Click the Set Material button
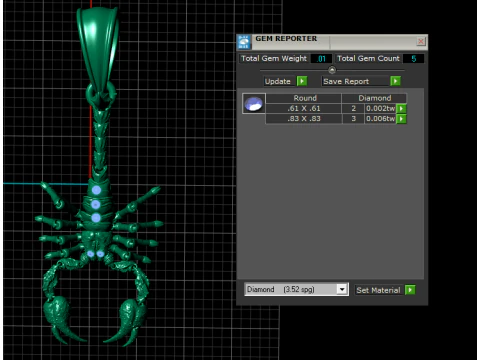Screen dimensions: 480x360 [x=378, y=290]
